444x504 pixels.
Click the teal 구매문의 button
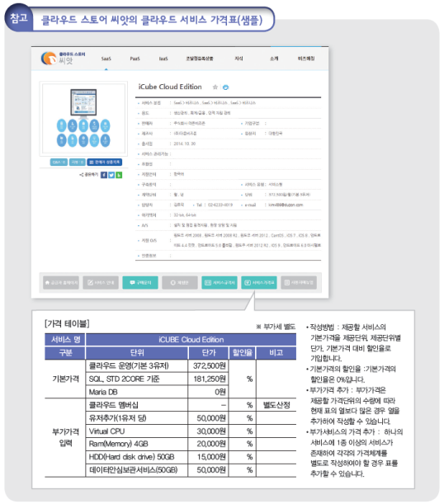click(x=140, y=283)
